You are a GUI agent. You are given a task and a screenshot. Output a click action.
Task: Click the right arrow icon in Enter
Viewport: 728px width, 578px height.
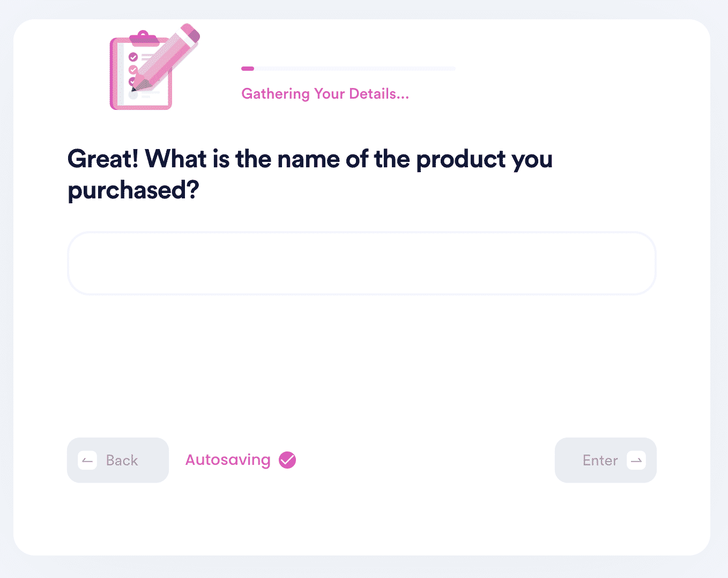click(x=636, y=460)
